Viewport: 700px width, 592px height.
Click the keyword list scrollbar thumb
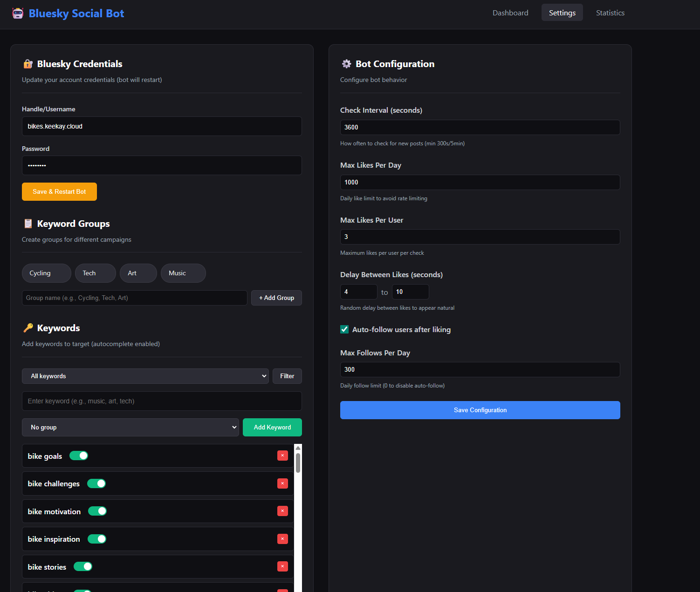click(x=298, y=463)
